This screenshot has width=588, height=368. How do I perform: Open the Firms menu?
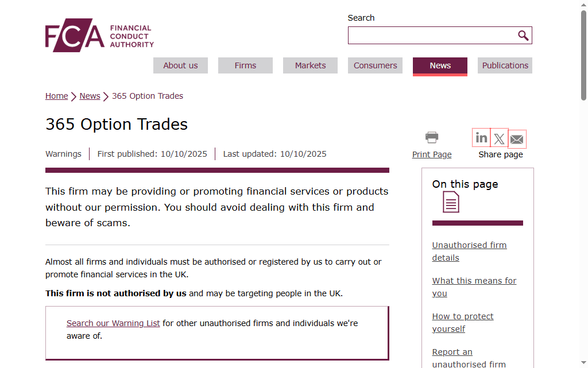pos(245,65)
